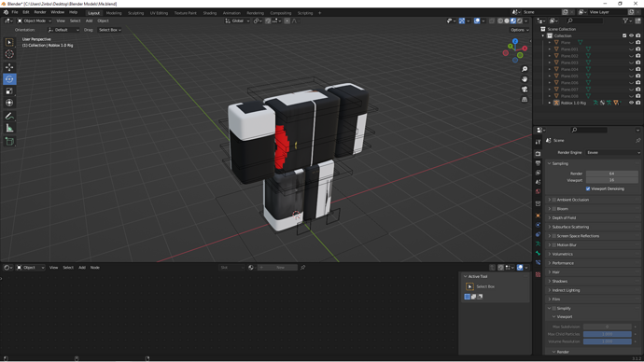Open the Render menu
This screenshot has height=362, width=644.
tap(40, 12)
